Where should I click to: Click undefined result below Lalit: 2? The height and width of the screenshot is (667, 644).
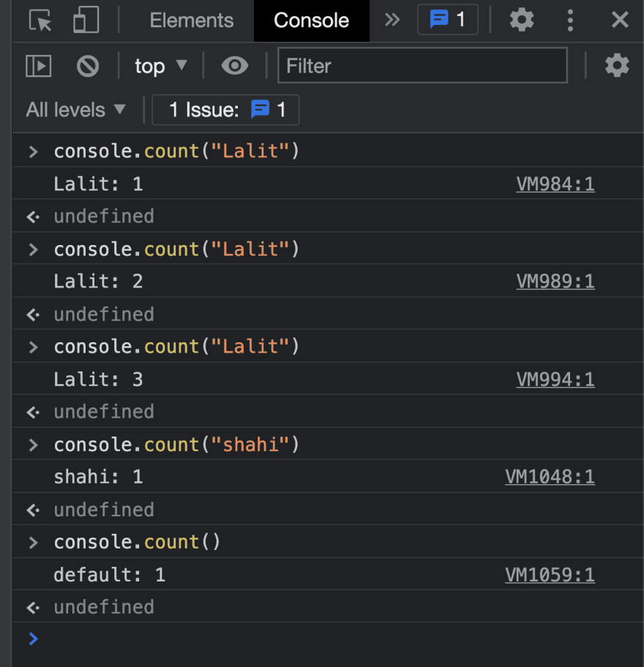point(104,314)
